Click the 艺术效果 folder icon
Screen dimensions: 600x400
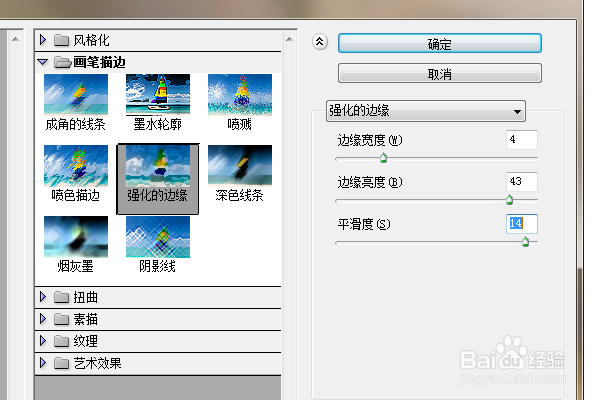click(61, 363)
